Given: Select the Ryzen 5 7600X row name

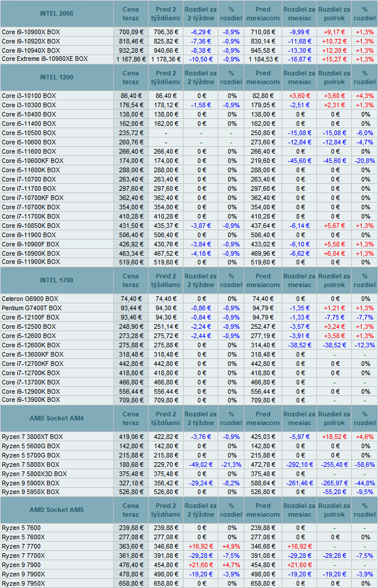Looking at the screenshot, I should [x=23, y=538].
